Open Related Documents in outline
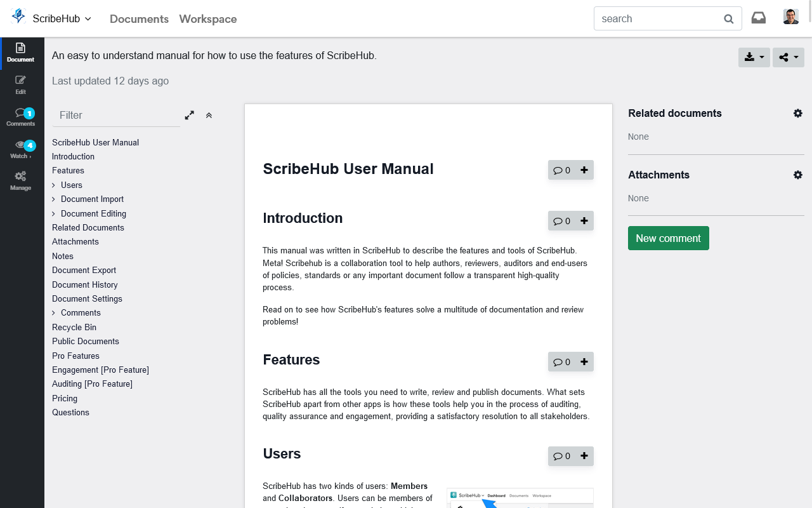 [x=88, y=227]
